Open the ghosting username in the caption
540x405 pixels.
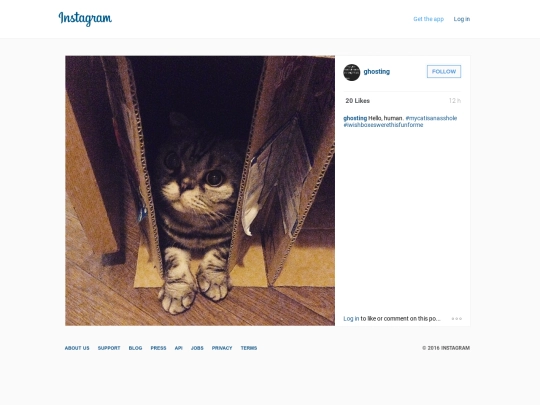[x=355, y=118]
